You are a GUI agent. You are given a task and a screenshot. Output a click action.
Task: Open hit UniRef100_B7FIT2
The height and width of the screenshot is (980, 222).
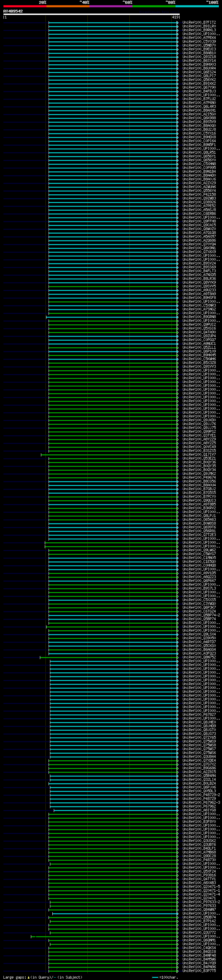click(x=199, y=23)
